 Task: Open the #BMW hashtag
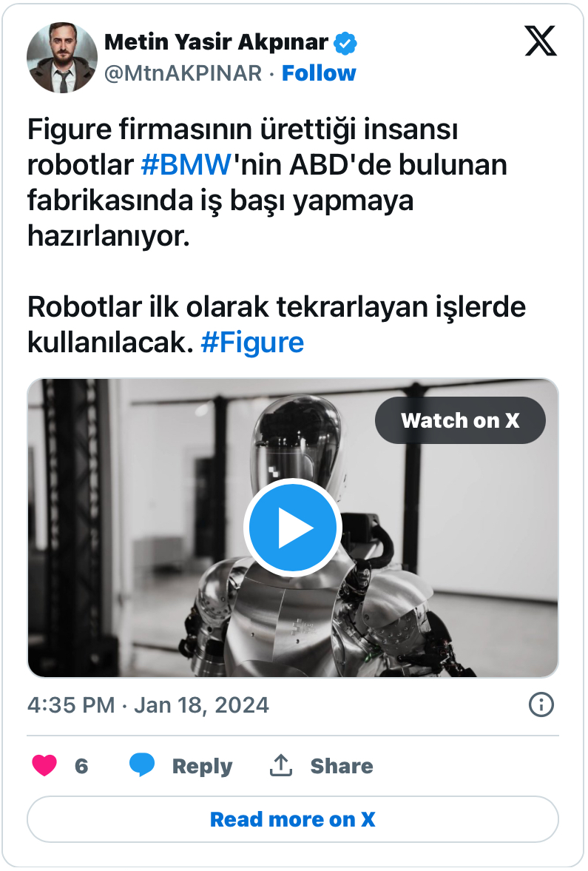click(186, 165)
